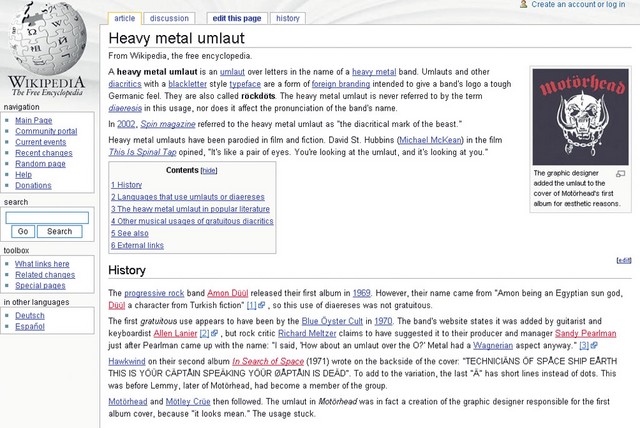Open Special pages in the toolbox
This screenshot has width=640, height=428.
click(x=40, y=286)
